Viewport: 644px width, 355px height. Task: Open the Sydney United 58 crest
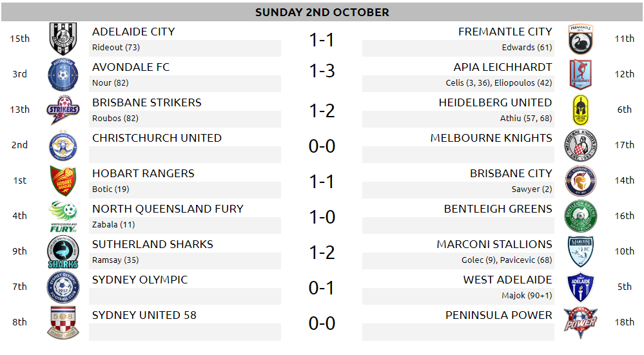click(63, 323)
